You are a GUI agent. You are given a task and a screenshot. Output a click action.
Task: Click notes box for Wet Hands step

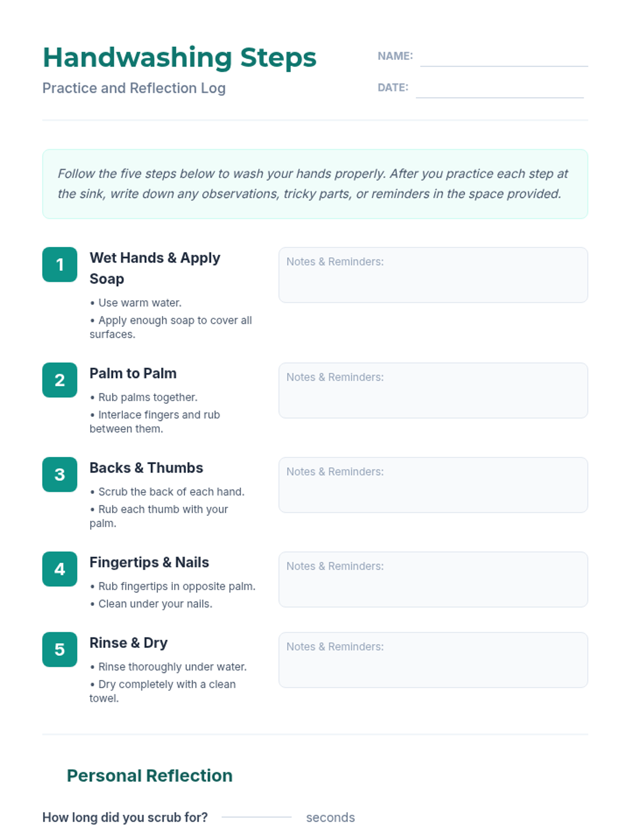(433, 275)
